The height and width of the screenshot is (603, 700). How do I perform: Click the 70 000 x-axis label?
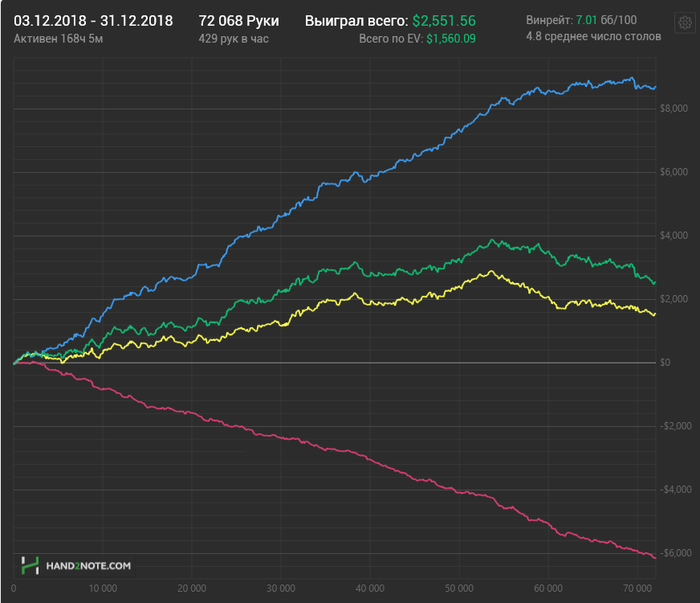[x=637, y=589]
